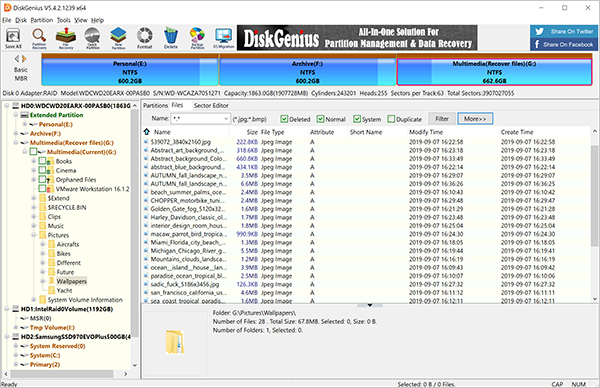Click the Books folder icon
Screen dimensions: 600x388
click(51, 161)
